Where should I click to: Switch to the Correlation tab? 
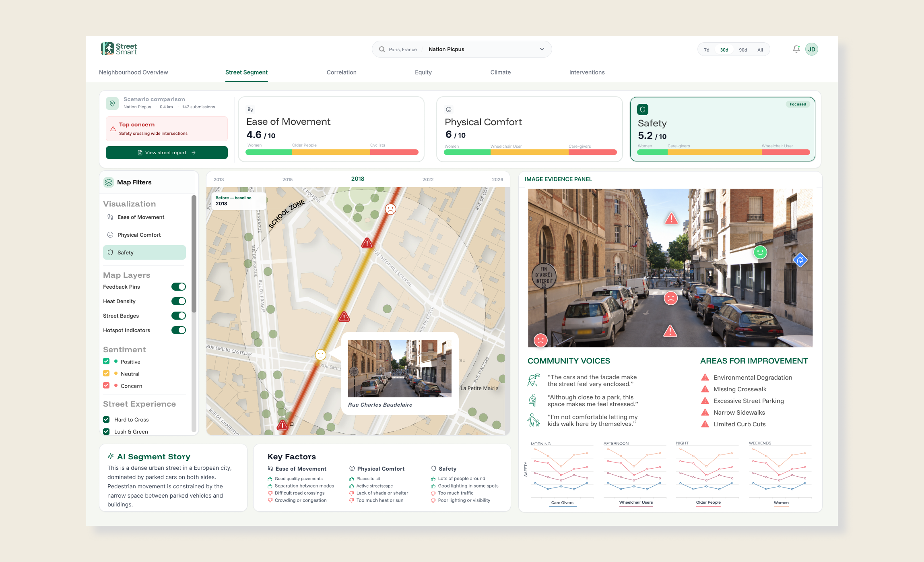tap(341, 72)
